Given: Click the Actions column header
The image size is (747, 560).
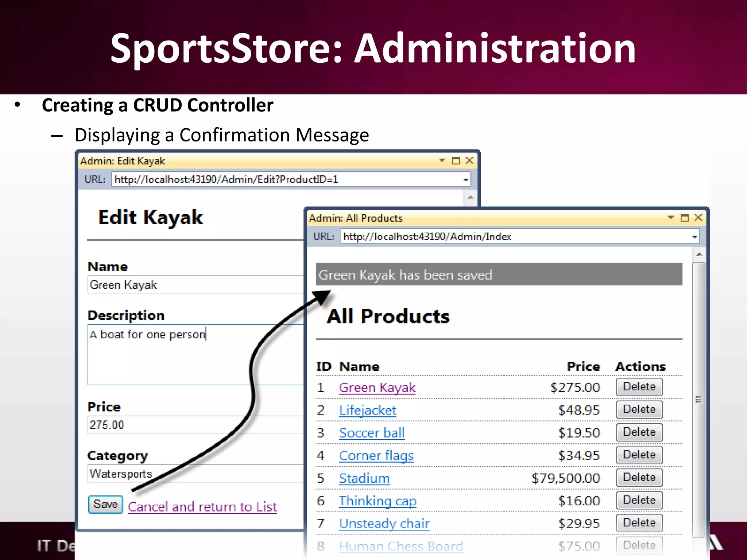Looking at the screenshot, I should tap(640, 366).
